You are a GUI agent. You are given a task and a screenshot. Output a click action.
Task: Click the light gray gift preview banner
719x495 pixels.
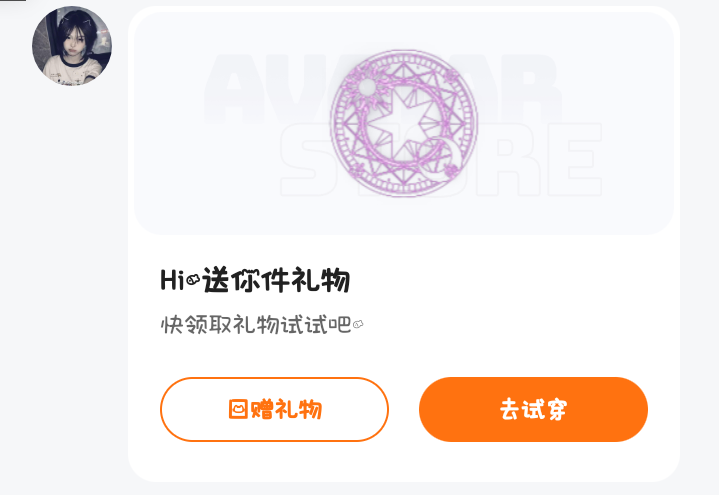404,123
